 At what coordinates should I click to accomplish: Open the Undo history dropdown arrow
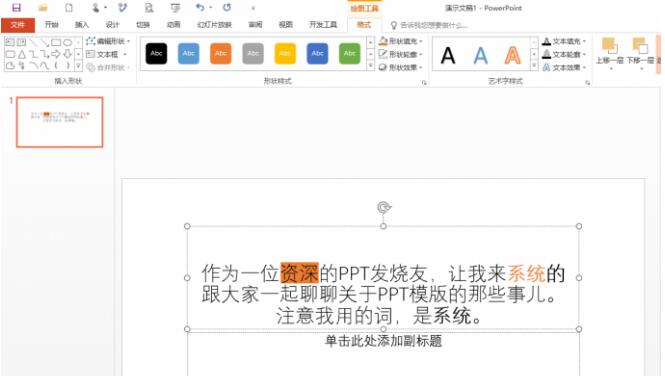coord(210,8)
